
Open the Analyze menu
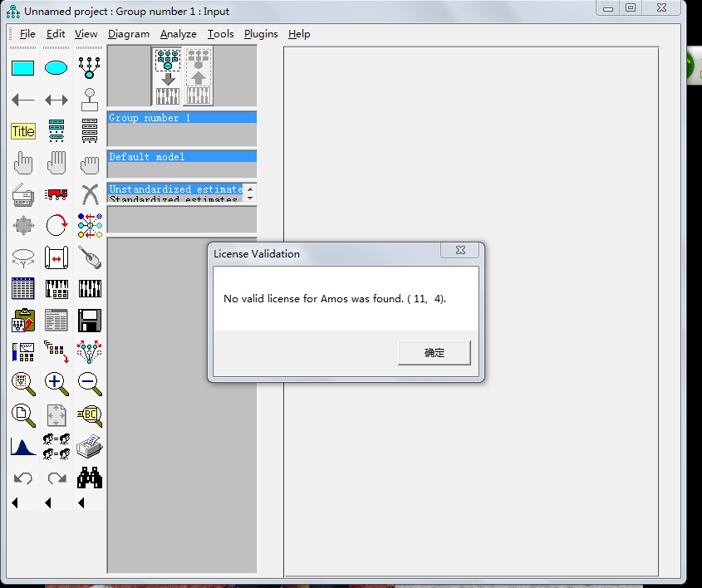point(178,34)
